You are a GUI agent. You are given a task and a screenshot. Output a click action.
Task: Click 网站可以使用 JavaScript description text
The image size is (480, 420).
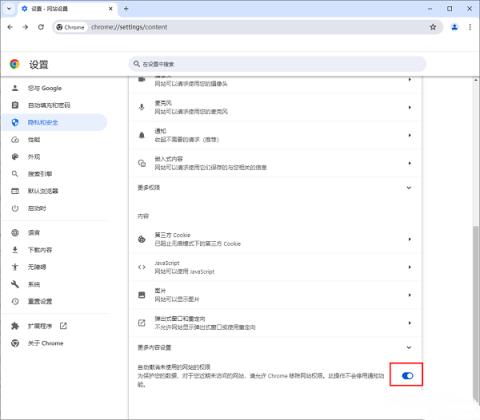coord(184,272)
